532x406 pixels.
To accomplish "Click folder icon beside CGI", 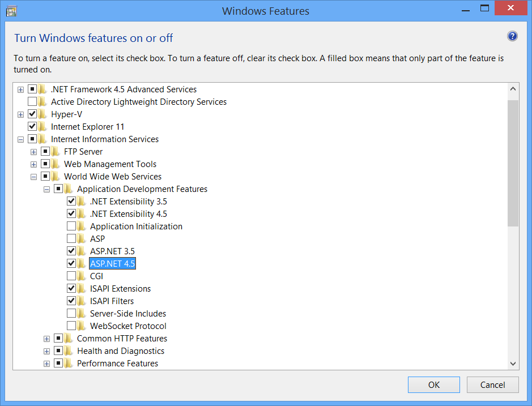I will click(x=82, y=276).
